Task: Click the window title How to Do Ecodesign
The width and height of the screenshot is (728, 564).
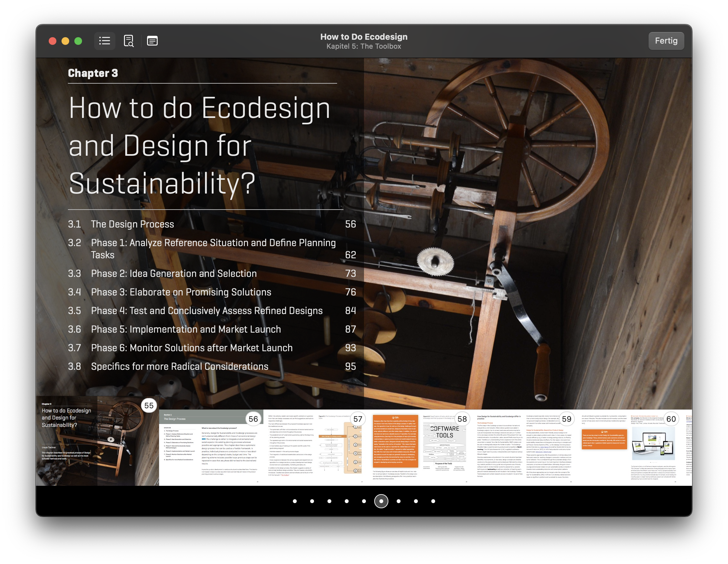Action: [364, 37]
